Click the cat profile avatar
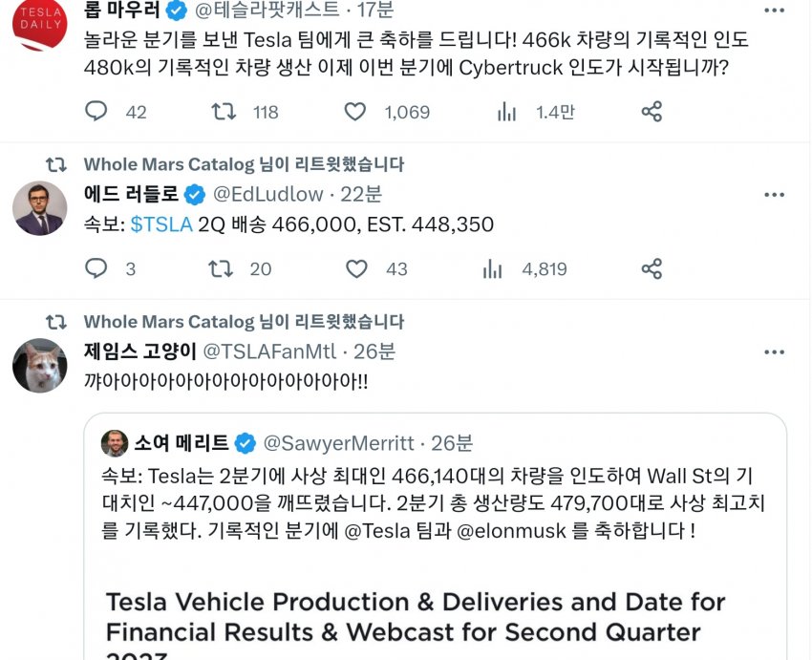This screenshot has height=660, width=812. [39, 365]
